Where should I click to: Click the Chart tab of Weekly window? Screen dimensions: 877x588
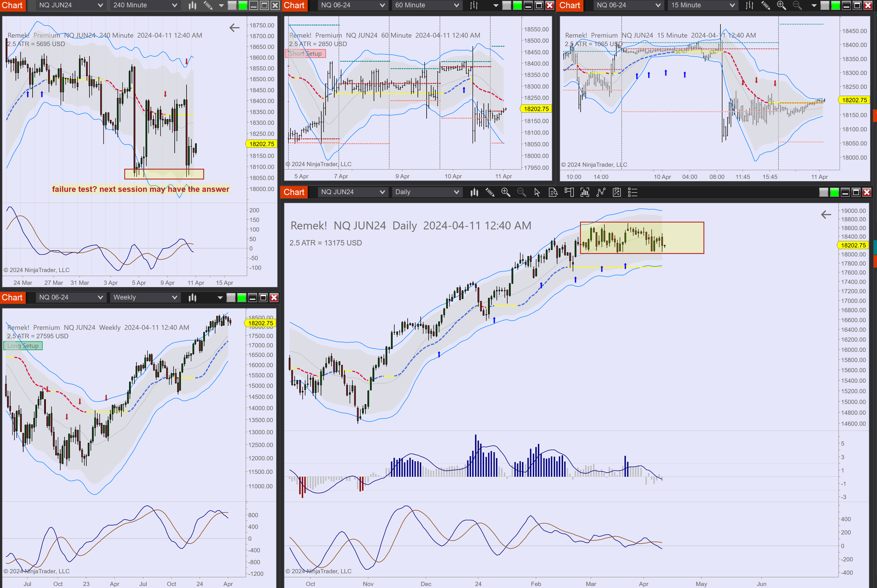(x=12, y=298)
